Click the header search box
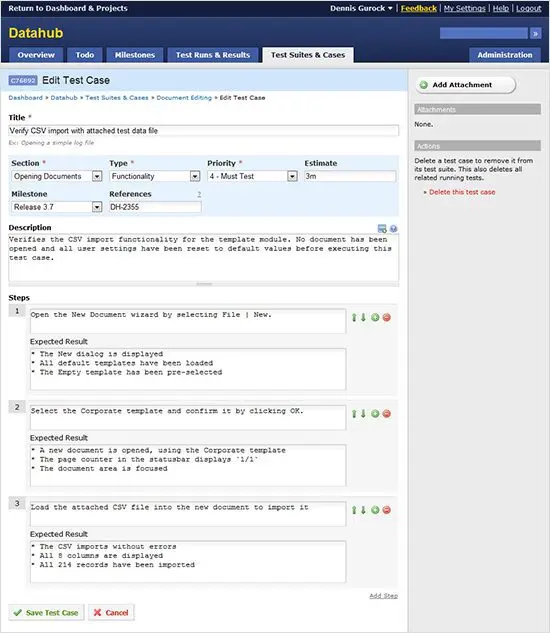 [x=484, y=34]
